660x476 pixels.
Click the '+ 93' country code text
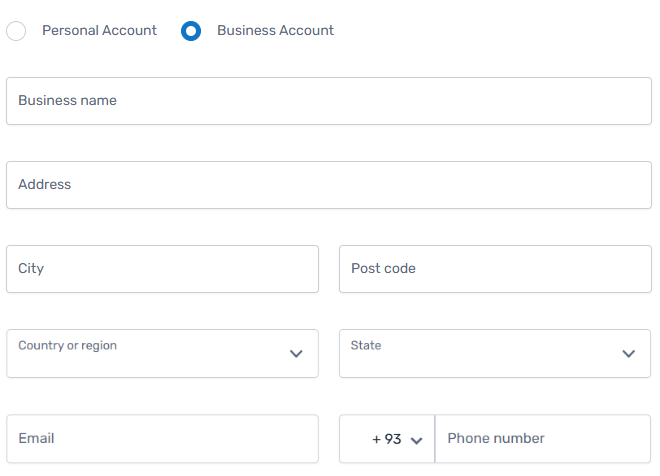coord(386,439)
